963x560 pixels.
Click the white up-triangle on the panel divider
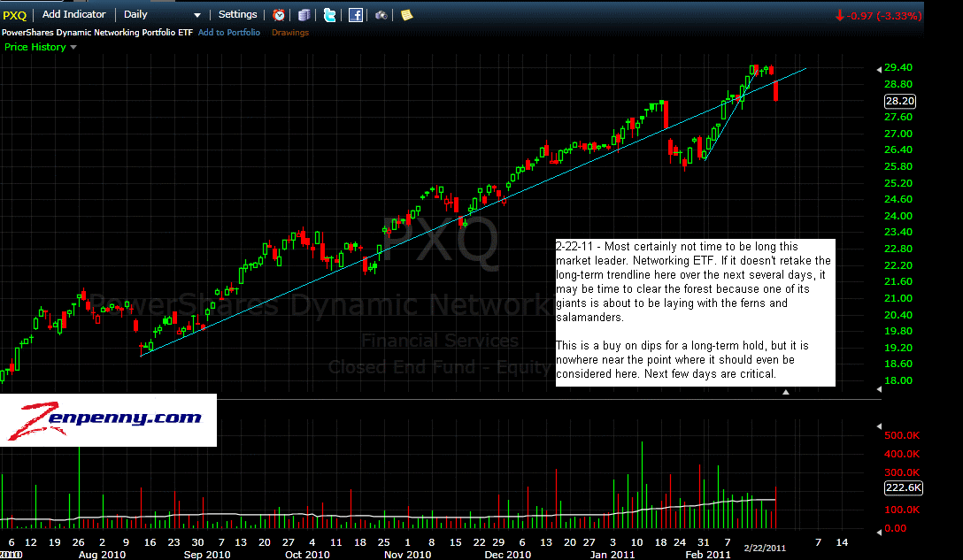pyautogui.click(x=785, y=392)
